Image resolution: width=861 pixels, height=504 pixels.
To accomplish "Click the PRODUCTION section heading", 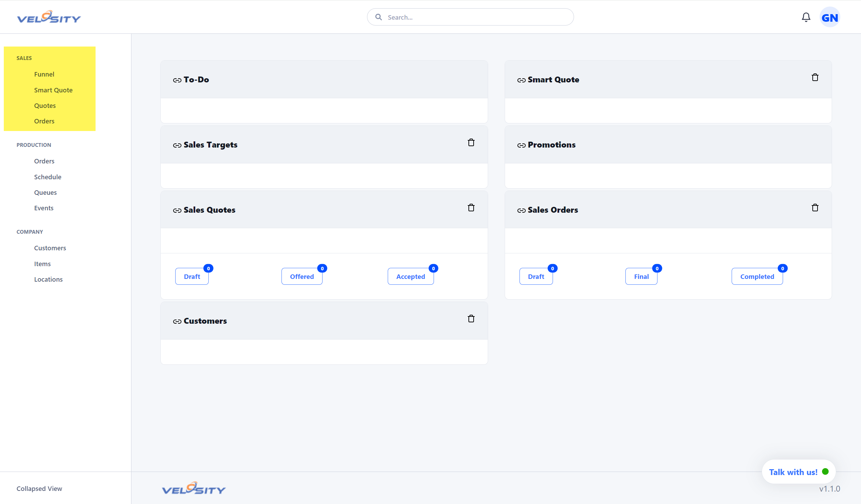I will point(34,145).
